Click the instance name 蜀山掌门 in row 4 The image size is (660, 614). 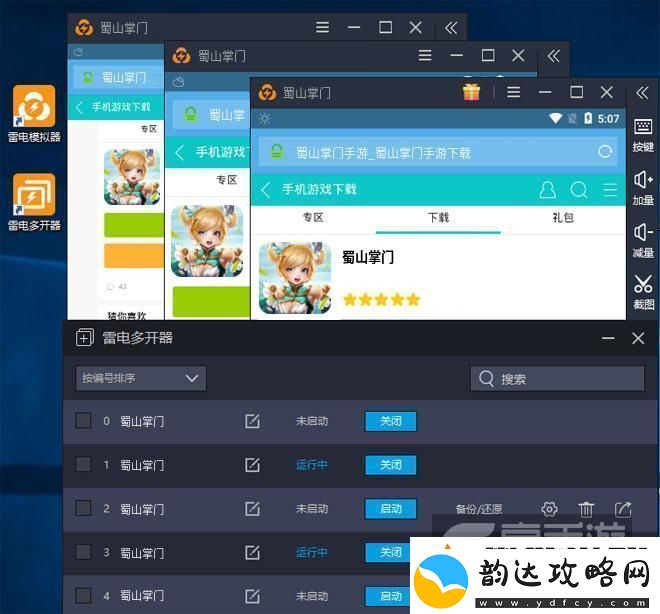point(142,596)
